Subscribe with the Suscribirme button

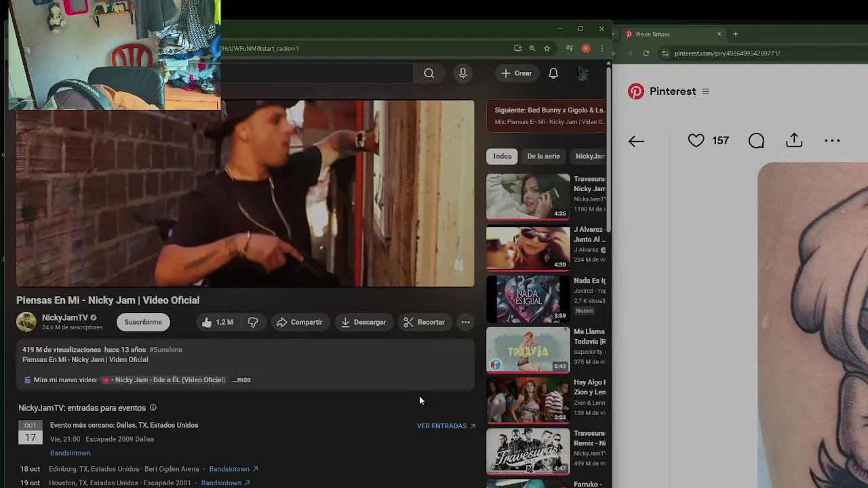pyautogui.click(x=143, y=323)
